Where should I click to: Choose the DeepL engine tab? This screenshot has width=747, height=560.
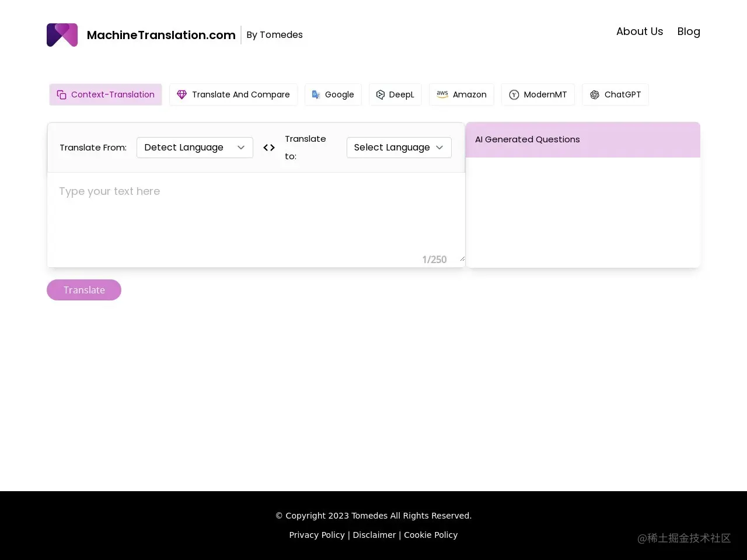click(x=395, y=94)
